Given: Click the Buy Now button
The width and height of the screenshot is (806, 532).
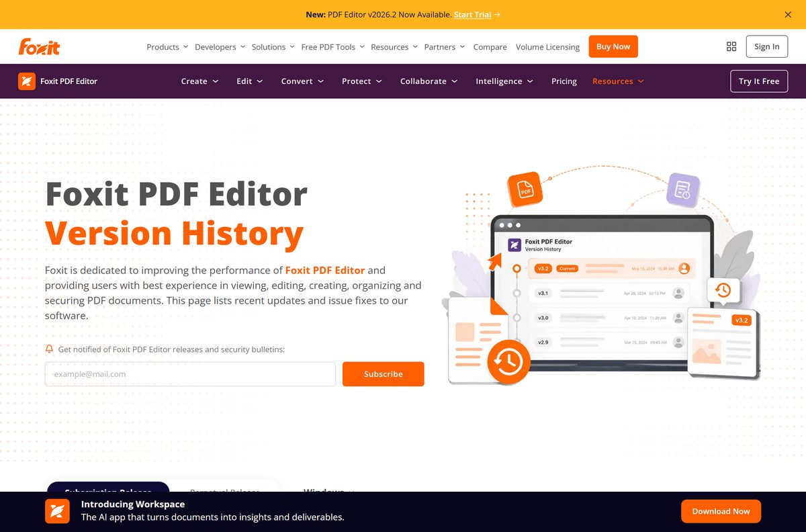Looking at the screenshot, I should [613, 46].
